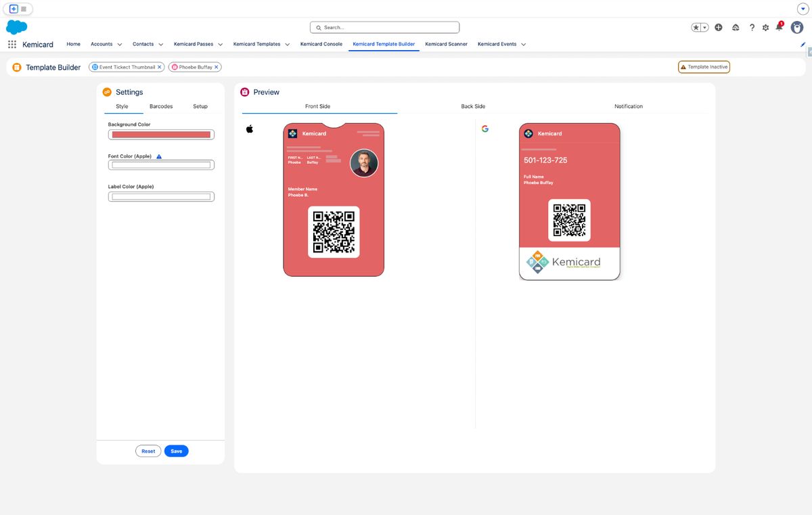Screen dimensions: 812x515
Task: Select Kemicard Template Builder tab
Action: click(x=384, y=44)
